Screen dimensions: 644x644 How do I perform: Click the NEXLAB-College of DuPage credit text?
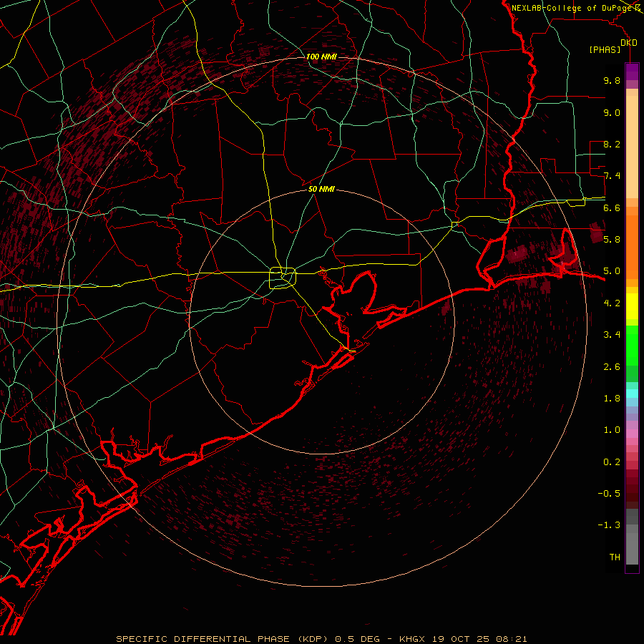571,8
